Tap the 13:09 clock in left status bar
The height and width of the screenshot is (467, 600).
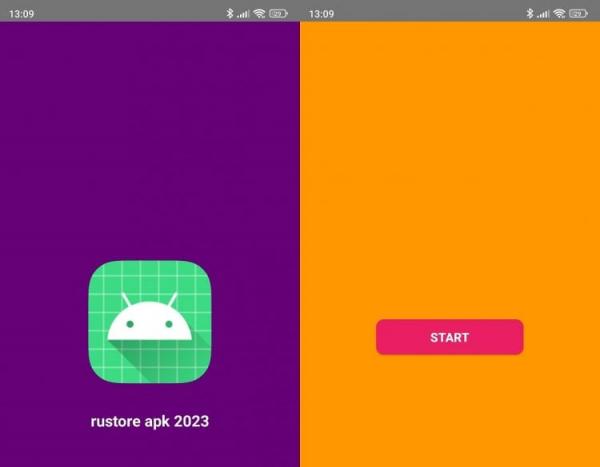tap(21, 14)
